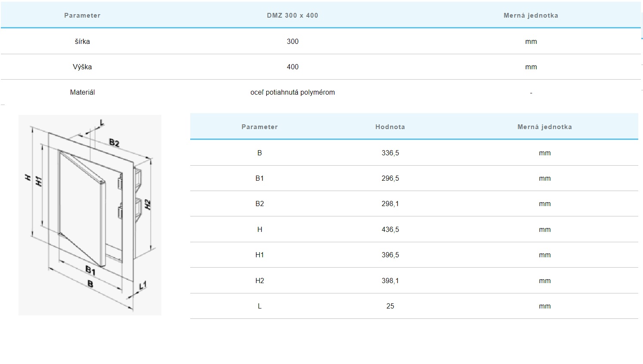Select the 336,5 value for B
Screen dimensions: 643x364
(x=390, y=153)
